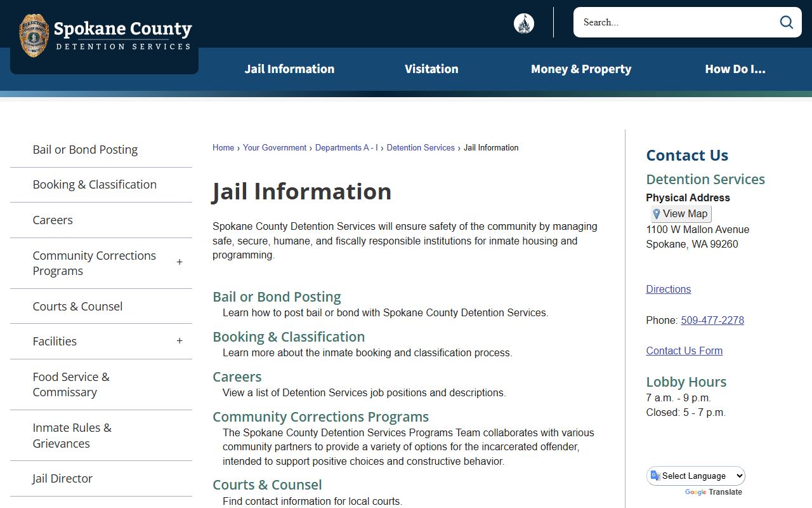Click the Jail Information page title
This screenshot has width=812, height=508.
click(302, 192)
